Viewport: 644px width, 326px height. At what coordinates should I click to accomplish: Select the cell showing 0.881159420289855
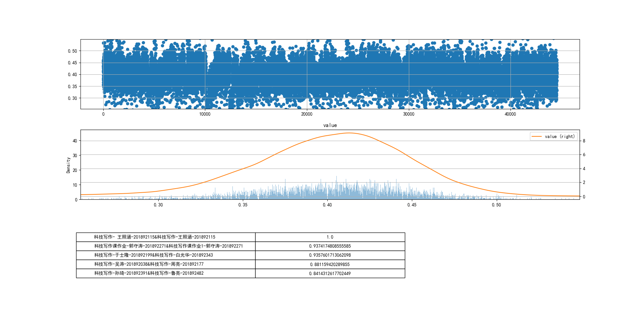click(330, 264)
